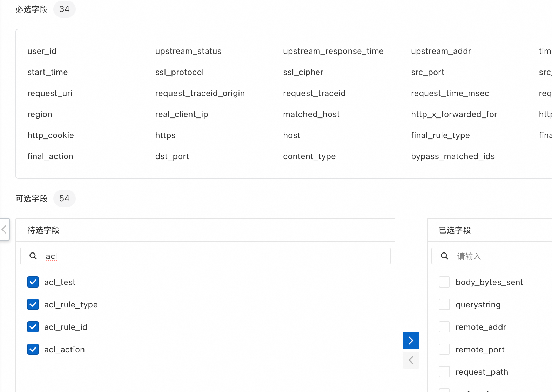Click the host required field
This screenshot has width=552, height=392.
pyautogui.click(x=292, y=135)
